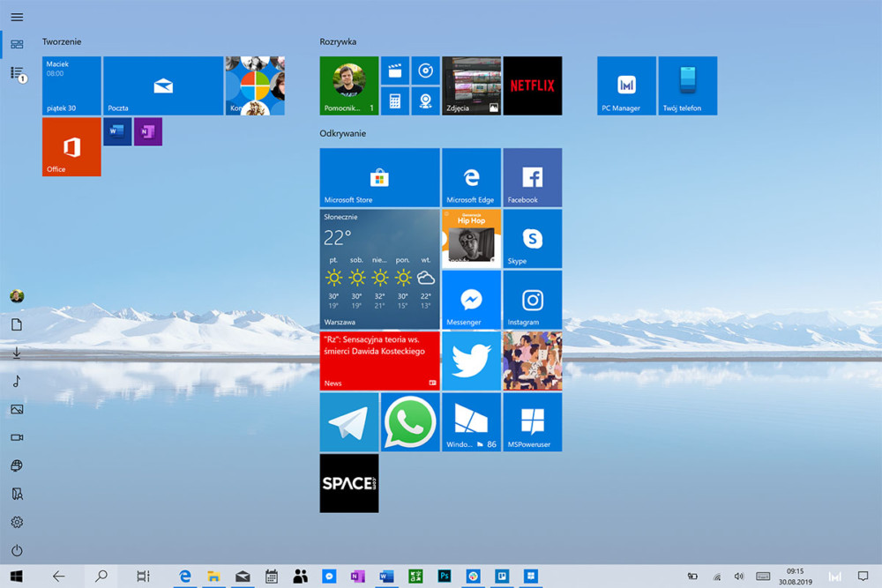Open the MSPoweruser tile

point(533,422)
